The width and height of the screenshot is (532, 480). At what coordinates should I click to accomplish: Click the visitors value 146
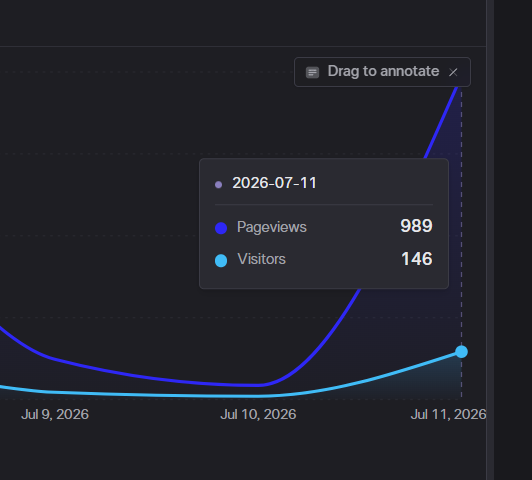pos(417,259)
